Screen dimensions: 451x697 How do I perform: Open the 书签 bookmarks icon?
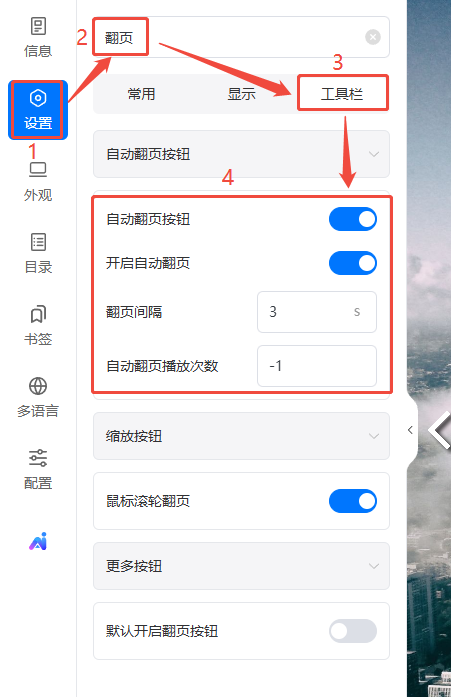coord(38,326)
